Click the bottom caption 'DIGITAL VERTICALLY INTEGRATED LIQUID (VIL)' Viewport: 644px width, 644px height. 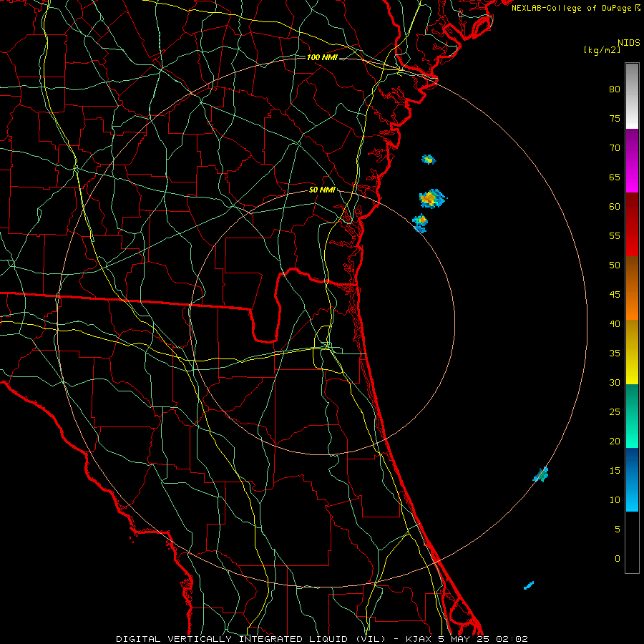point(252,639)
